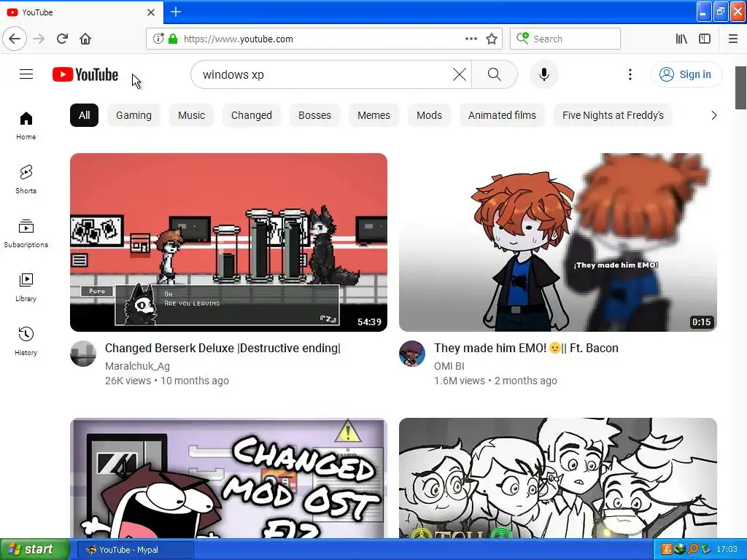Show site information icon in address bar

click(158, 39)
